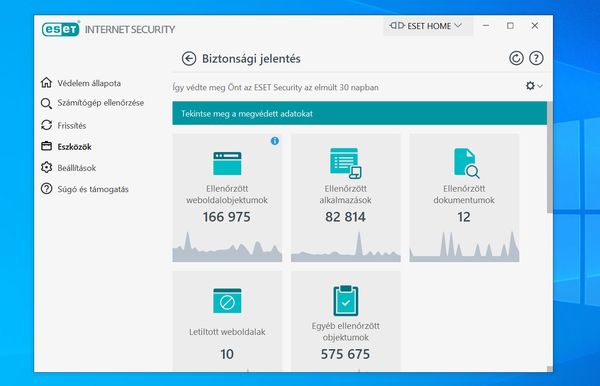
Task: Click the Ellenőrzött dokumentumok count 12
Action: 464,217
